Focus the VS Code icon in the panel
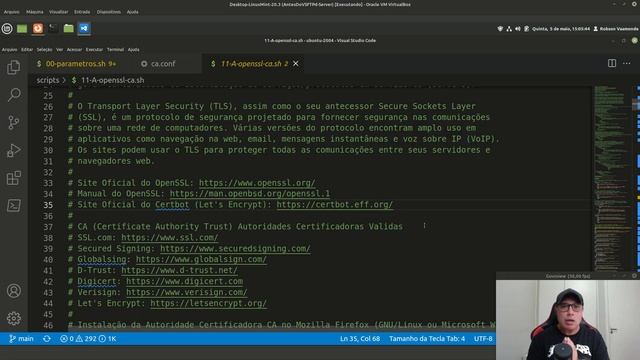 [84, 28]
